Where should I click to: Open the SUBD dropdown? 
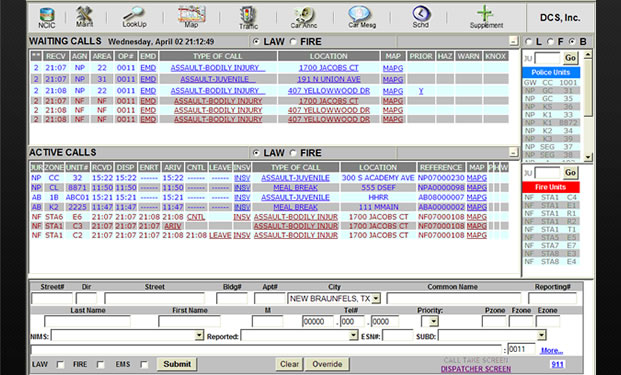tap(492, 336)
